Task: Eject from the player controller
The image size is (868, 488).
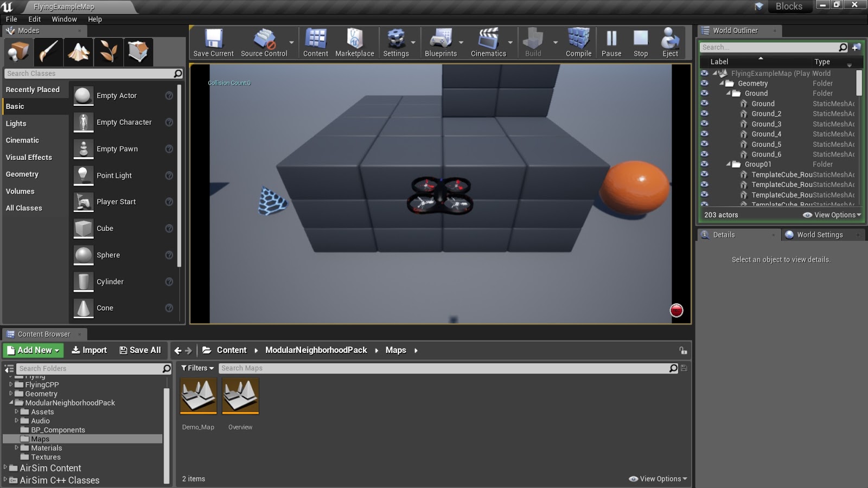Action: pos(670,42)
